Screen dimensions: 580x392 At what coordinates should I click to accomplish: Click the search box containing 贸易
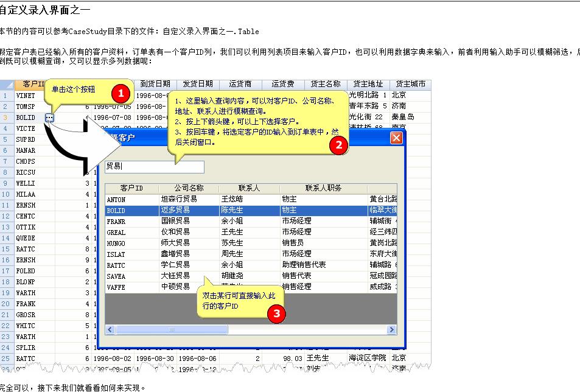click(154, 166)
